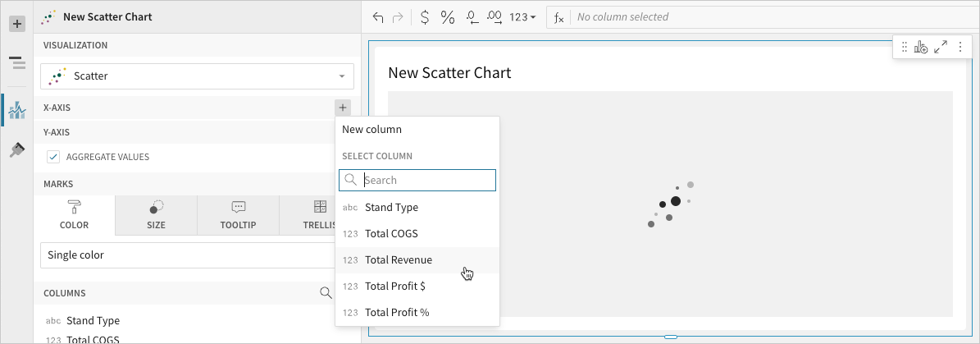
Task: Switch to the Size marks tab
Action: (157, 215)
